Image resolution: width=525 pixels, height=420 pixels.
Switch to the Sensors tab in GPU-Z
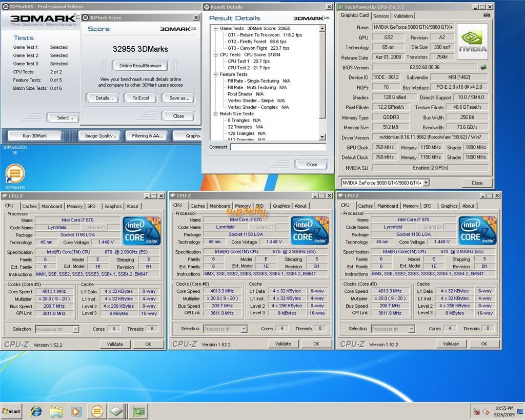point(381,16)
